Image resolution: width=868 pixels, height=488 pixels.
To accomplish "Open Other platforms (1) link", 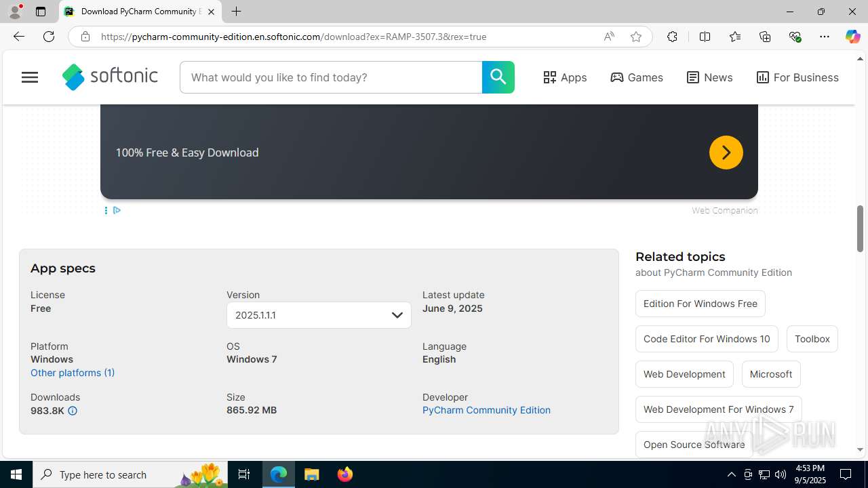I will (73, 373).
